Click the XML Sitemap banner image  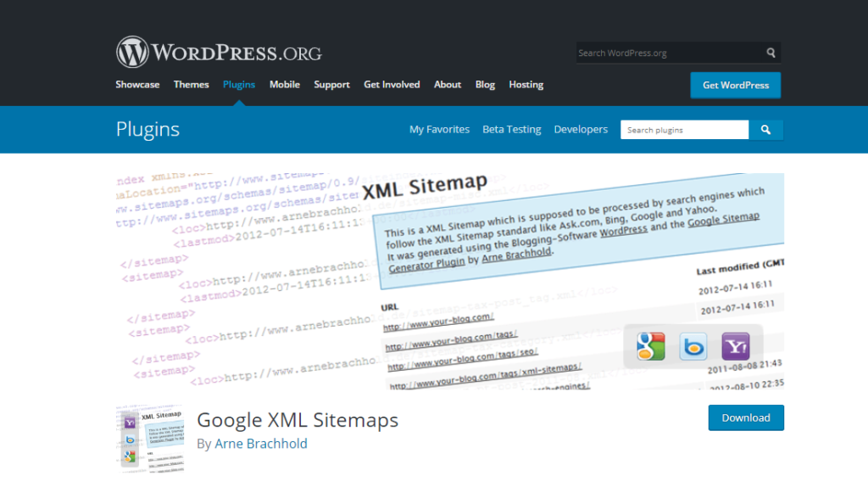point(449,281)
